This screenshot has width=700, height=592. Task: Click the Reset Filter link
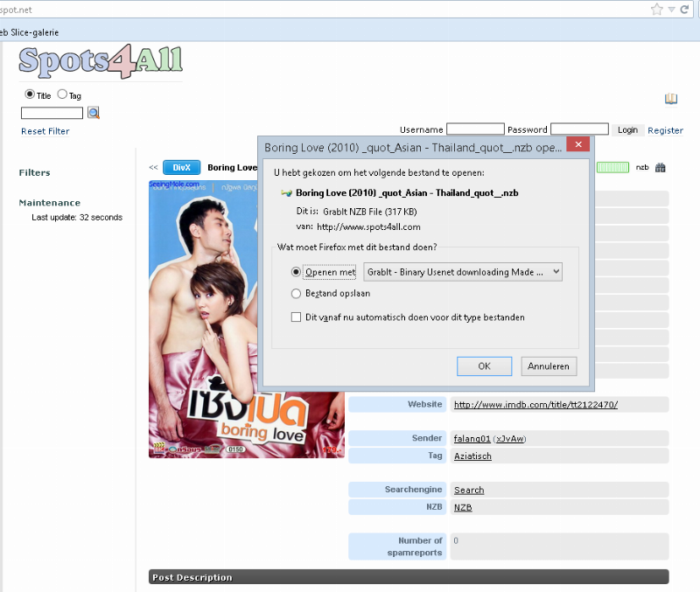point(45,130)
